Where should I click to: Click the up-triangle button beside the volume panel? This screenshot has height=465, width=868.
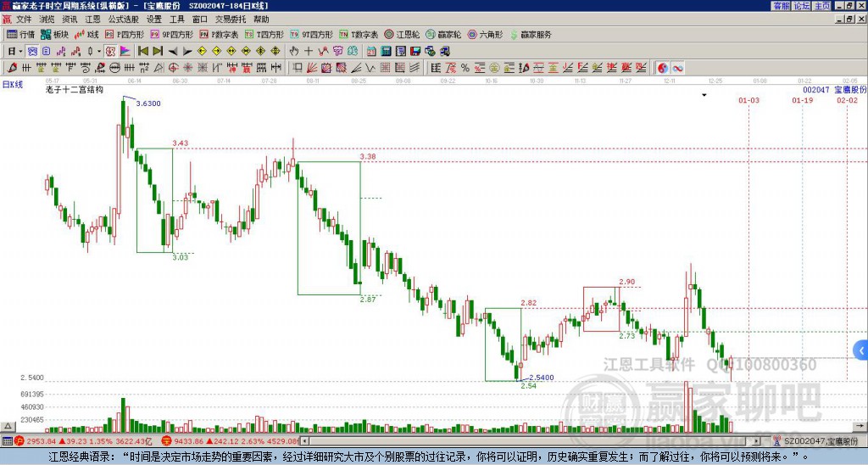tap(8, 426)
